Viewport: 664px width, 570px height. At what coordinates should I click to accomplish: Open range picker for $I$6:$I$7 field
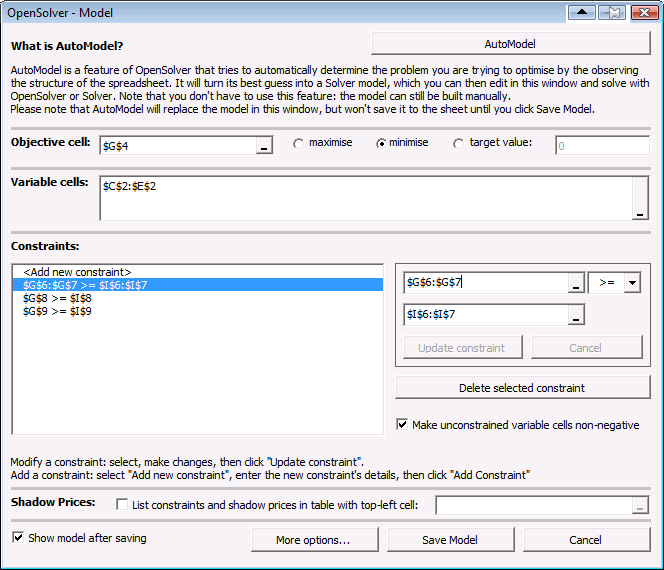(x=575, y=315)
